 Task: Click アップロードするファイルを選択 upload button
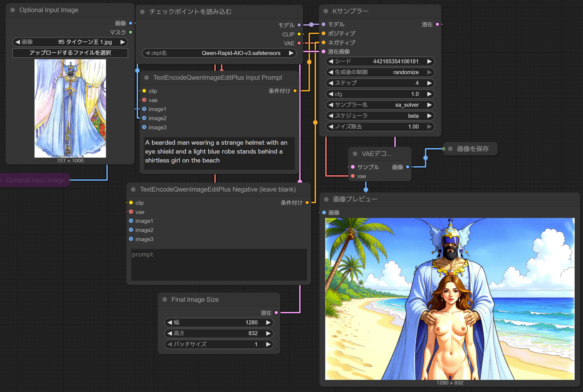(70, 53)
